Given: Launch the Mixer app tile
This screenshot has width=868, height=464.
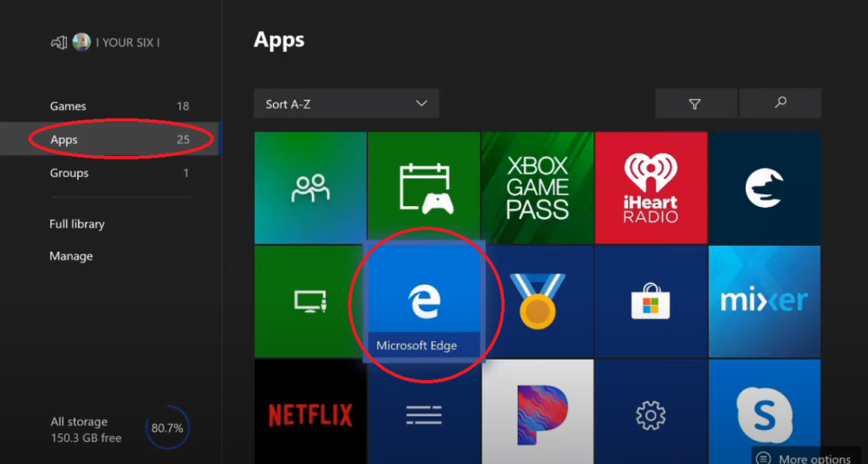Looking at the screenshot, I should (x=765, y=301).
